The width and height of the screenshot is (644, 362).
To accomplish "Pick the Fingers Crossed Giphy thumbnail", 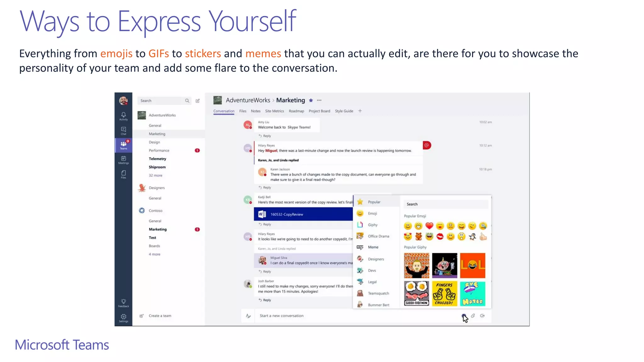I will click(445, 293).
